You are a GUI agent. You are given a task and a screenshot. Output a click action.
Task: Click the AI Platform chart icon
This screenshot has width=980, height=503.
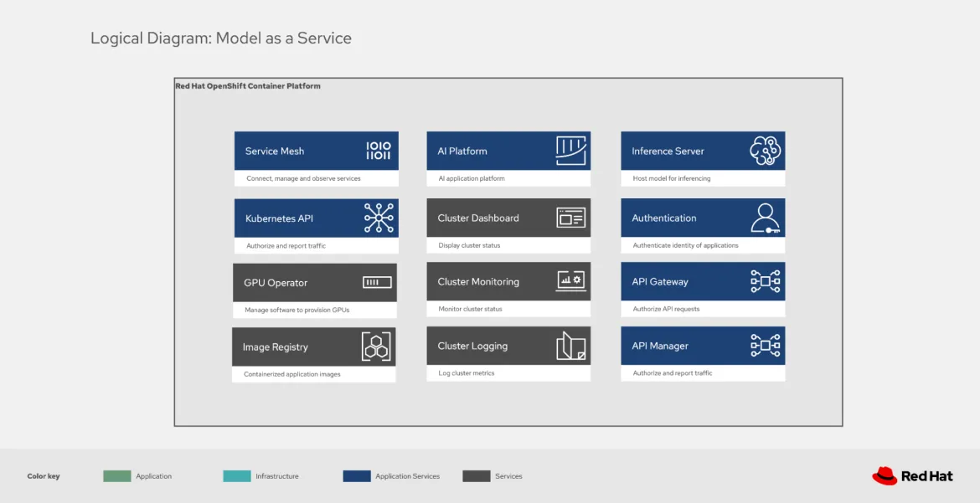pos(570,151)
